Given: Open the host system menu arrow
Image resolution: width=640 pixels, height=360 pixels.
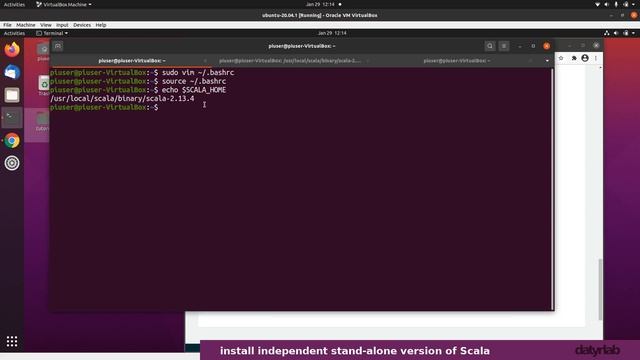Looking at the screenshot, I should (633, 4).
